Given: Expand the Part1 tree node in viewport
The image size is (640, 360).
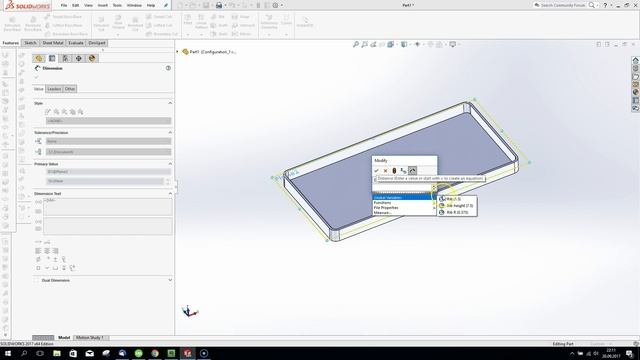Looking at the screenshot, I should pos(178,52).
